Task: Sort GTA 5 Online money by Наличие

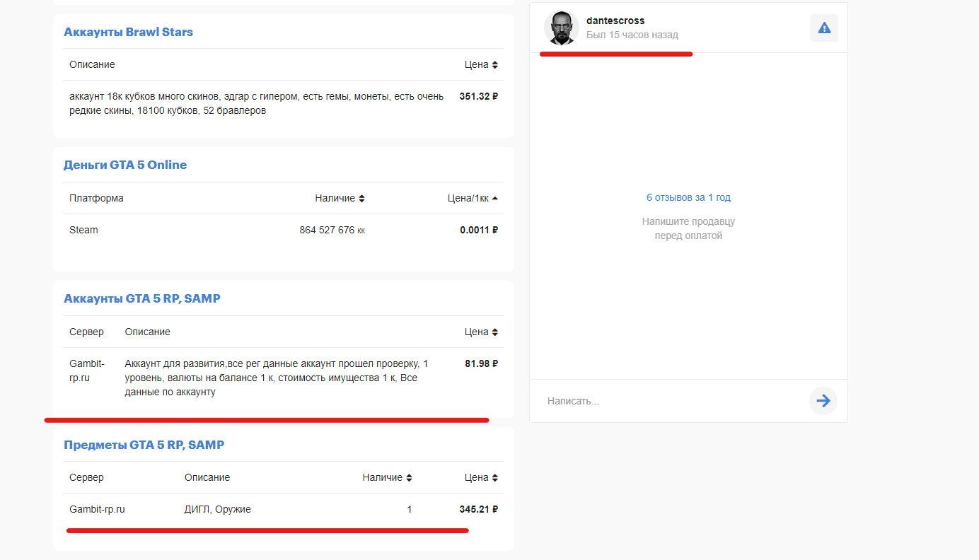Action: [x=340, y=198]
